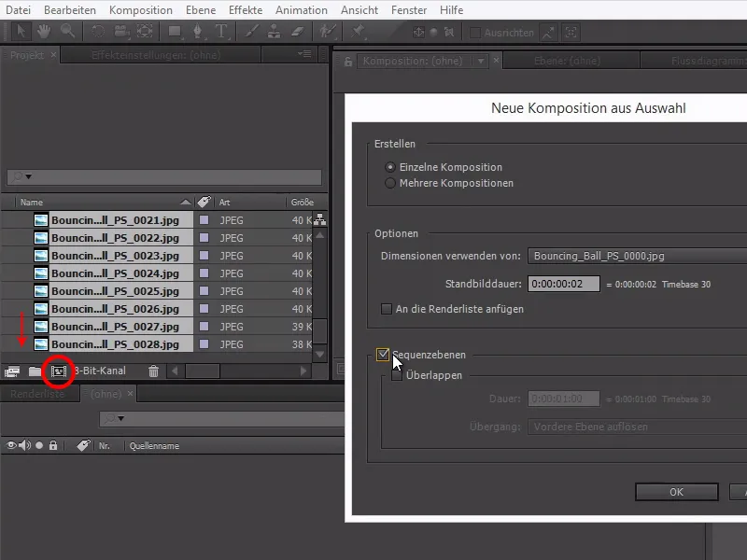
Task: Check An die Renderliste anfügen
Action: (387, 309)
